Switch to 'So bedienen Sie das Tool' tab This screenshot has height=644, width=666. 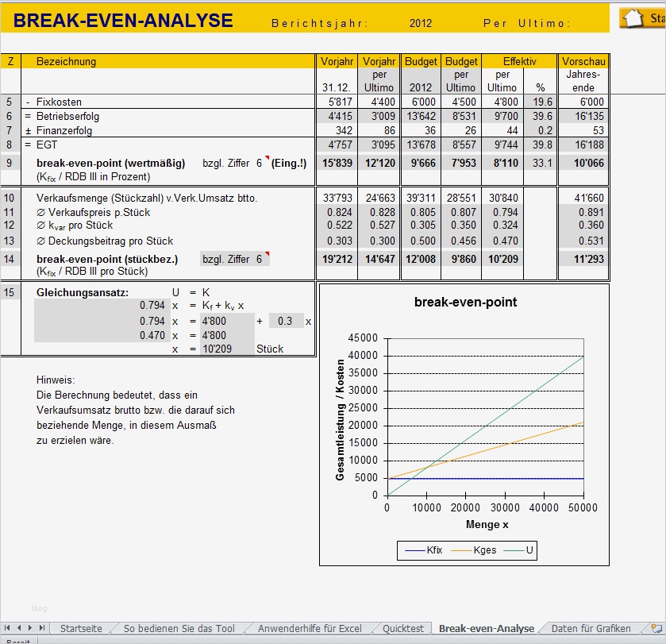(179, 628)
